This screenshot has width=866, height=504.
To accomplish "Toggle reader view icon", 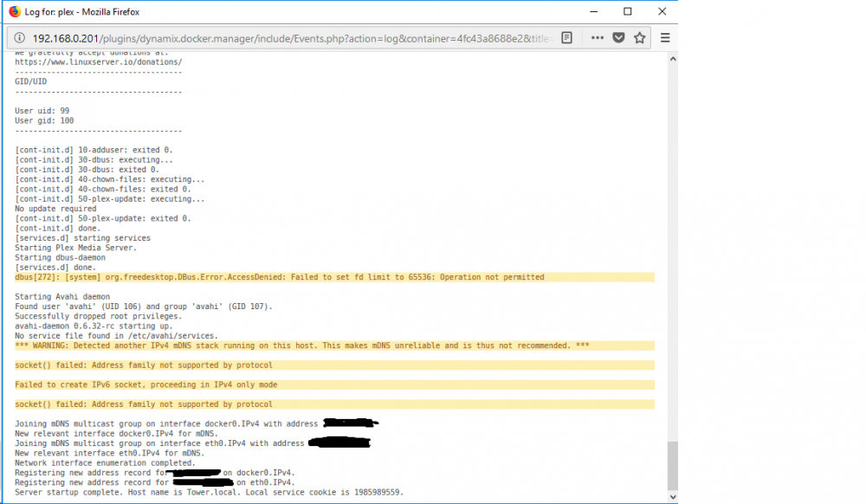I will [x=566, y=38].
